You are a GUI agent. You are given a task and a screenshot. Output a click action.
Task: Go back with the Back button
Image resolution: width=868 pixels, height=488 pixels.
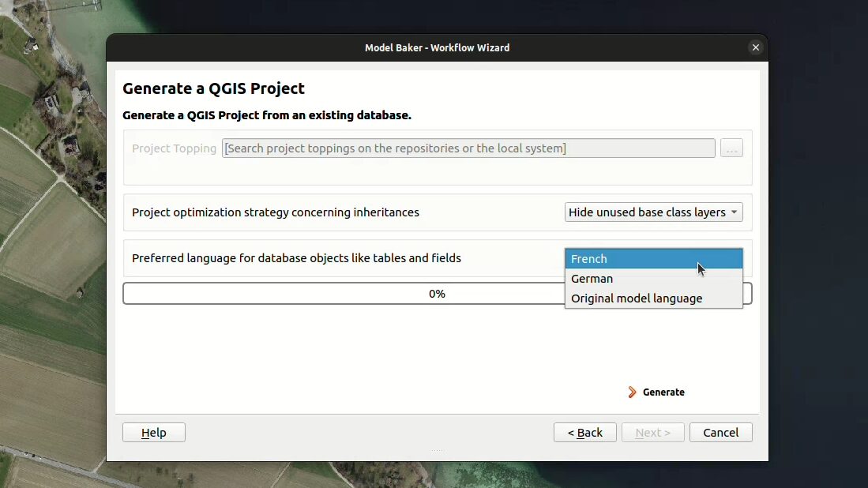584,433
